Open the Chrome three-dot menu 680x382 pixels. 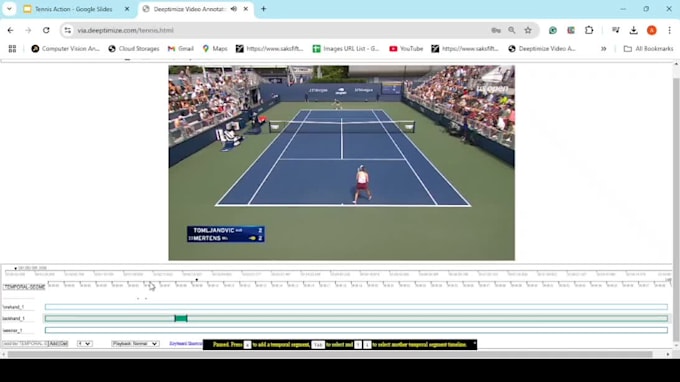[x=670, y=30]
